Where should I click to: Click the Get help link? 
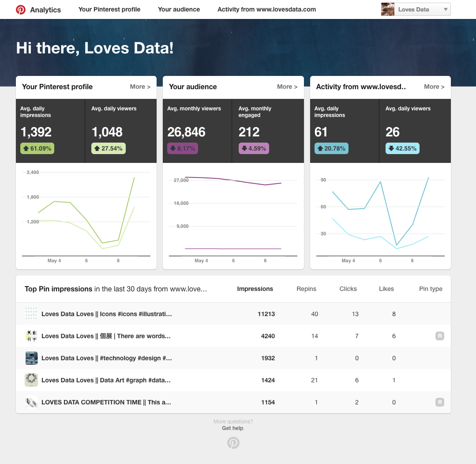(232, 428)
